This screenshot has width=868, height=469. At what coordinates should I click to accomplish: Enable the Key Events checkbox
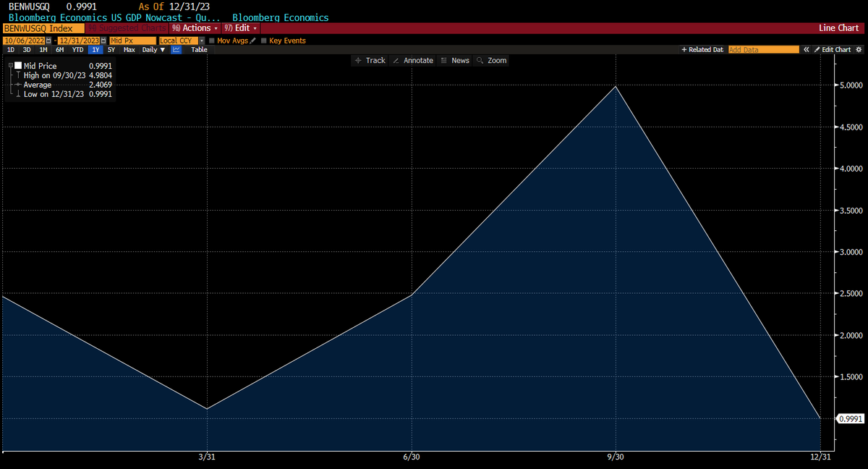click(263, 41)
